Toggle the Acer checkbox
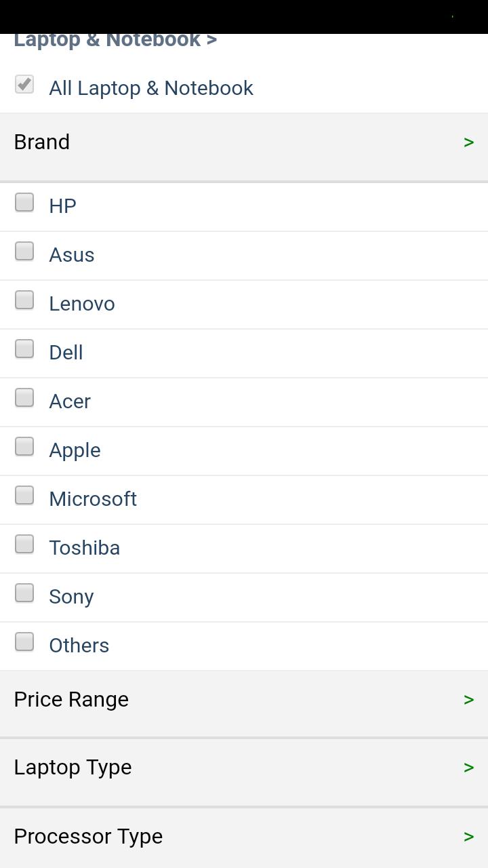Image resolution: width=488 pixels, height=868 pixels. click(24, 397)
